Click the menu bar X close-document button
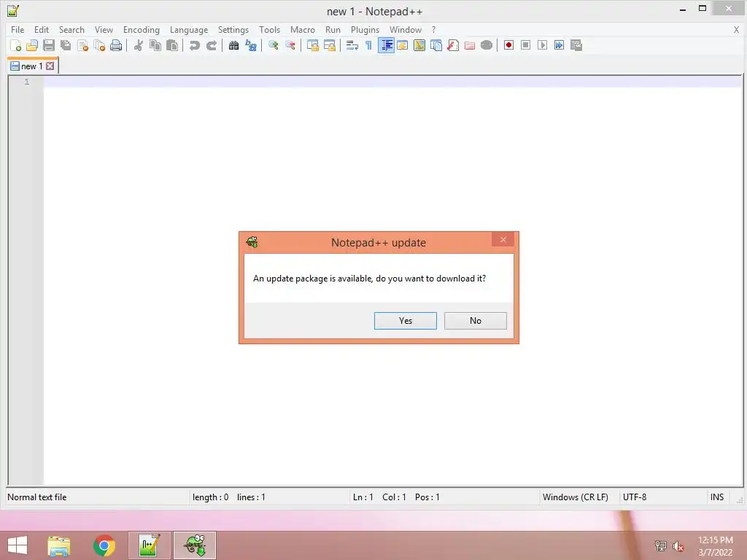Image resolution: width=747 pixels, height=560 pixels. (736, 29)
